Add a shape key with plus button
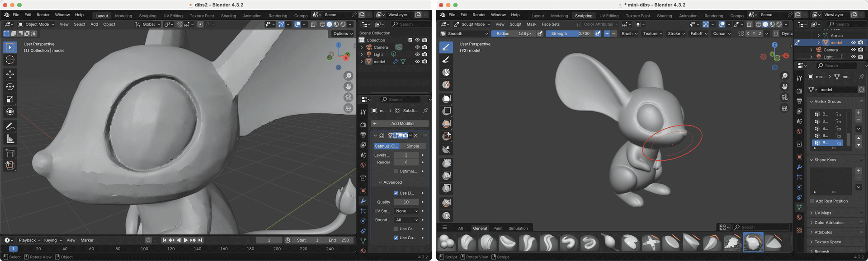Screen dimensions: 868x261 pyautogui.click(x=859, y=171)
